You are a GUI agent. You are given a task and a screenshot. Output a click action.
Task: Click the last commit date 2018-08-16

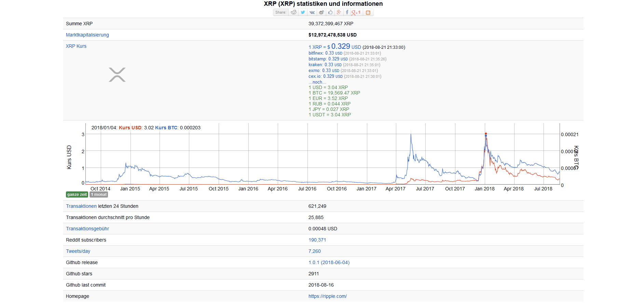coord(321,285)
